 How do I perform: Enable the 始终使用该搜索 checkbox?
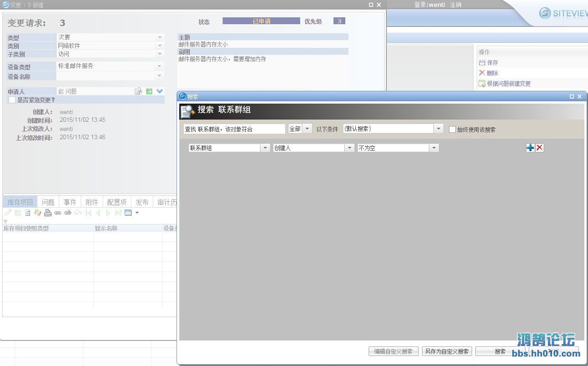(453, 130)
